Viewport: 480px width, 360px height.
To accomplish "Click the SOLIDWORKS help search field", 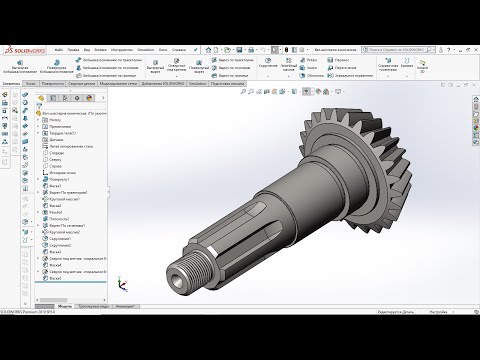I will pyautogui.click(x=398, y=50).
